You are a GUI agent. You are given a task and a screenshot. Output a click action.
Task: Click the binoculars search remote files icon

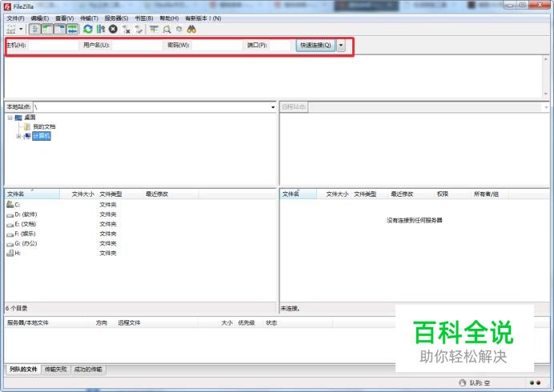[191, 29]
